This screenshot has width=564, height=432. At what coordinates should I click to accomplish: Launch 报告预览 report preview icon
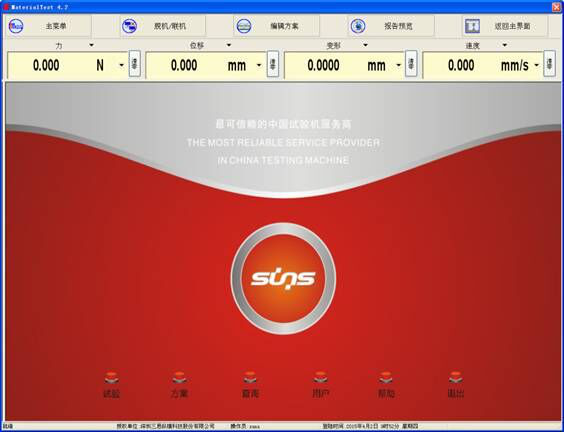(358, 26)
